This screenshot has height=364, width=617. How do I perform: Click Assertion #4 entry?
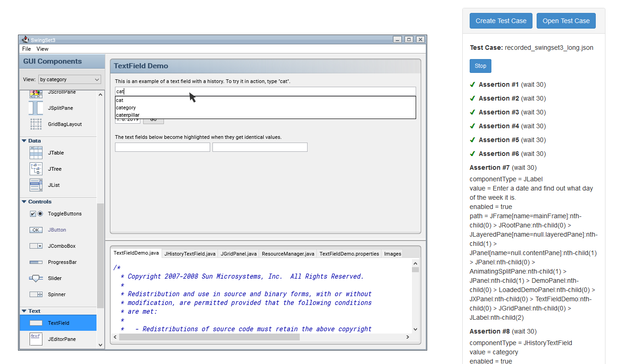508,126
